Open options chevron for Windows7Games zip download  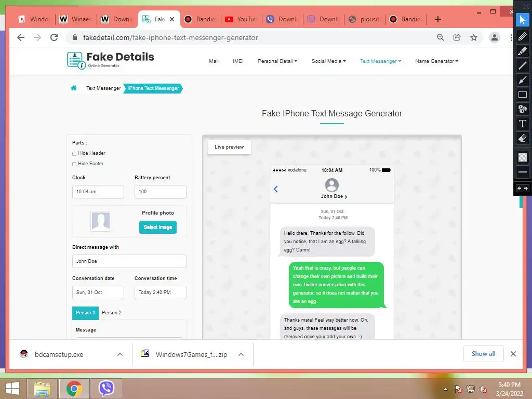241,354
